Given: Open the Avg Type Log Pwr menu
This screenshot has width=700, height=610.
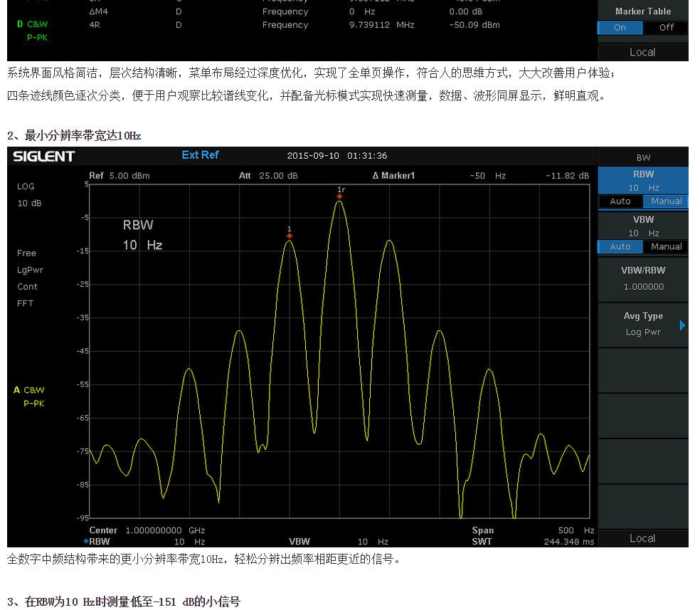Looking at the screenshot, I should pyautogui.click(x=642, y=324).
